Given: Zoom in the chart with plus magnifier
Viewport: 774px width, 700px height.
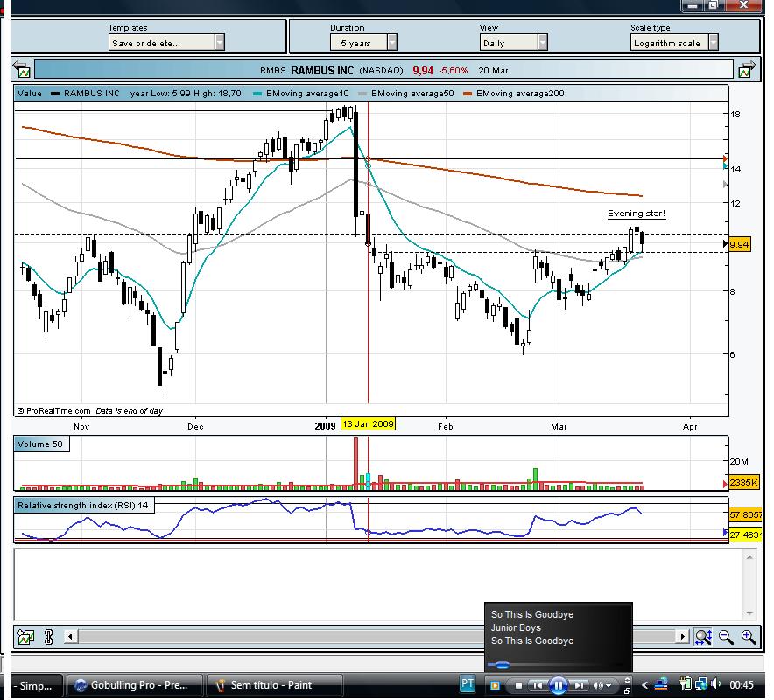Looking at the screenshot, I should click(x=749, y=637).
